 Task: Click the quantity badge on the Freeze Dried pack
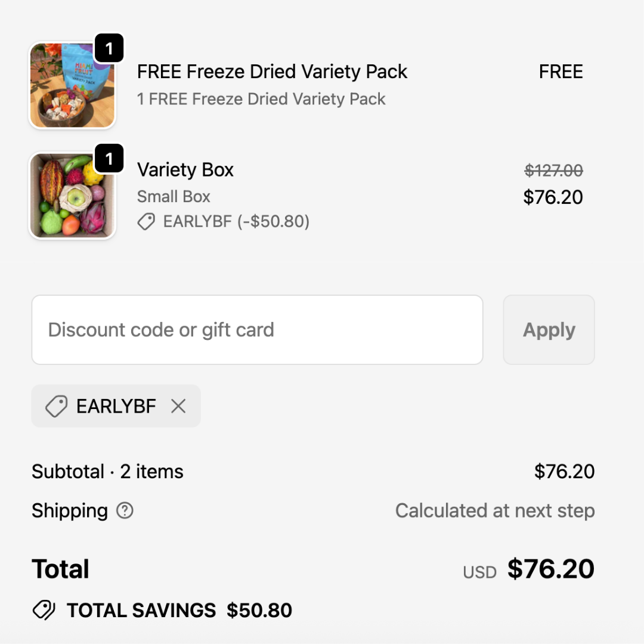[x=109, y=49]
